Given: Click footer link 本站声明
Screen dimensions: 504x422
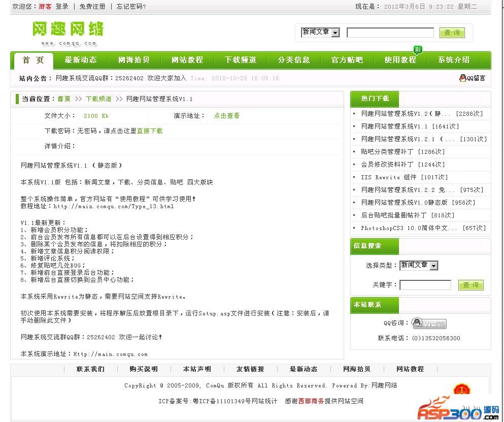Looking at the screenshot, I should click(197, 369).
